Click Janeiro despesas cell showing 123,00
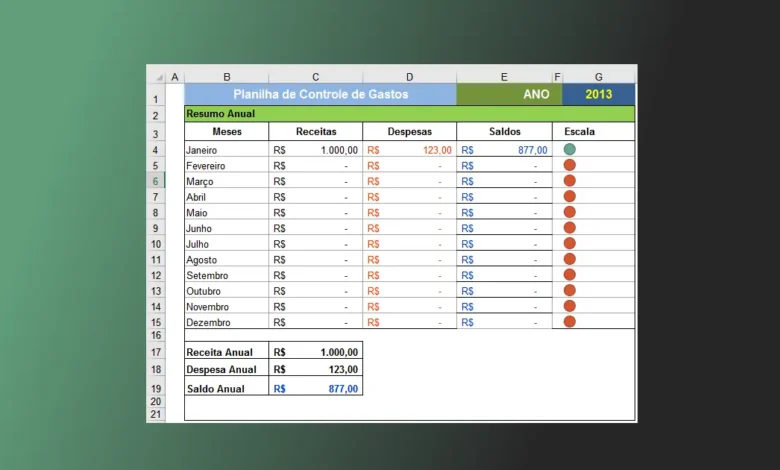Screen dimensions: 780x470 (x=409, y=150)
